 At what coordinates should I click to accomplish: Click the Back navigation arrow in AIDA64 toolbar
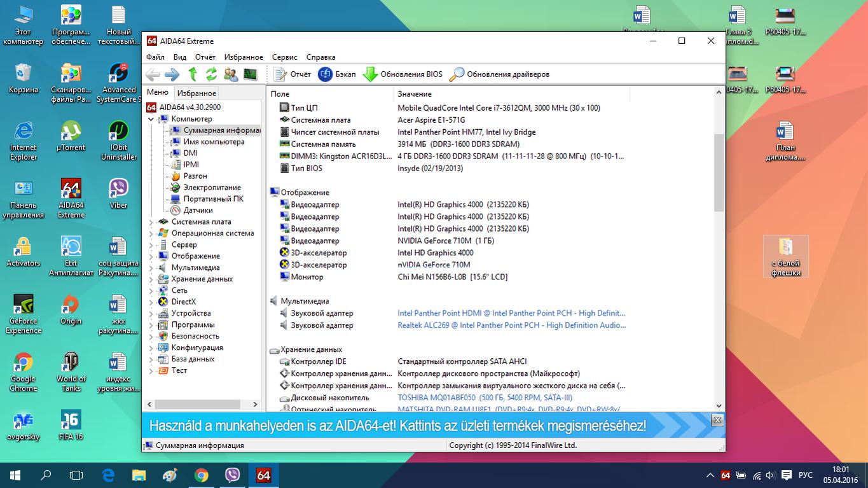click(153, 74)
